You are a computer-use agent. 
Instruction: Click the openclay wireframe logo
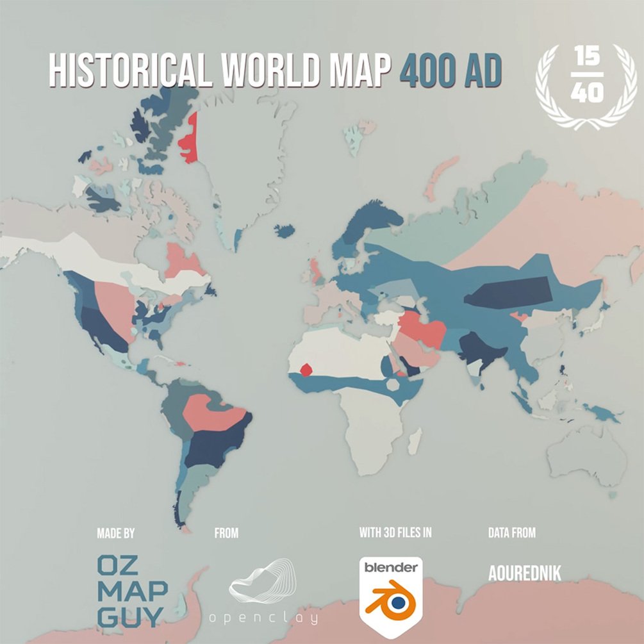pyautogui.click(x=263, y=581)
